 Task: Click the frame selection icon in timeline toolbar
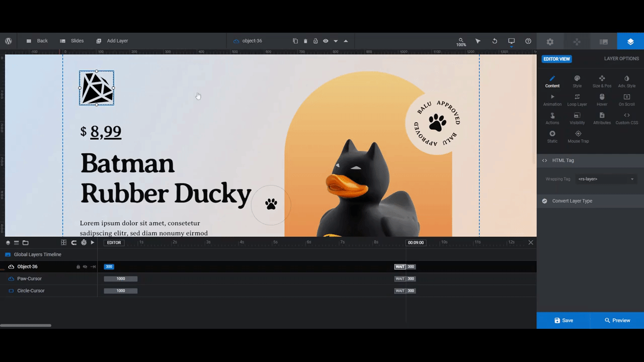point(63,242)
